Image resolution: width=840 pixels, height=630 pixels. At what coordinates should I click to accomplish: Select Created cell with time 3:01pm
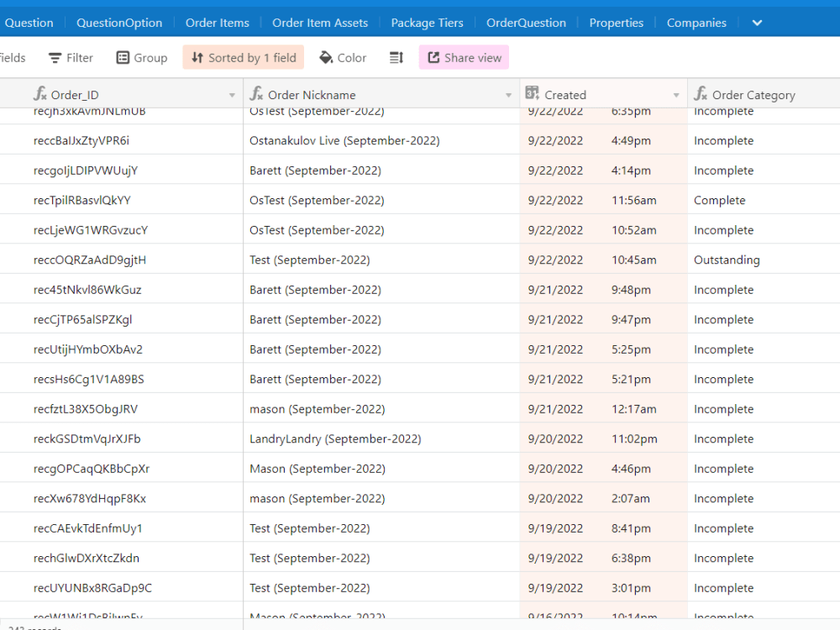(604, 588)
